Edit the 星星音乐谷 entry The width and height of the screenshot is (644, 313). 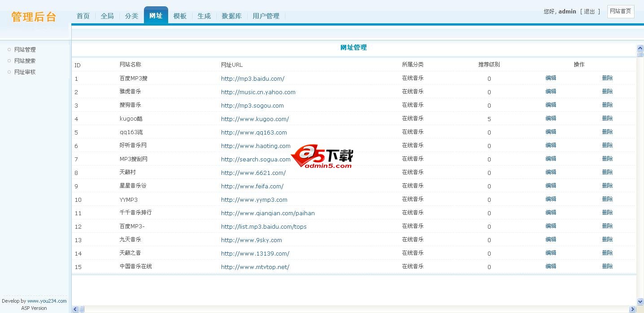551,186
